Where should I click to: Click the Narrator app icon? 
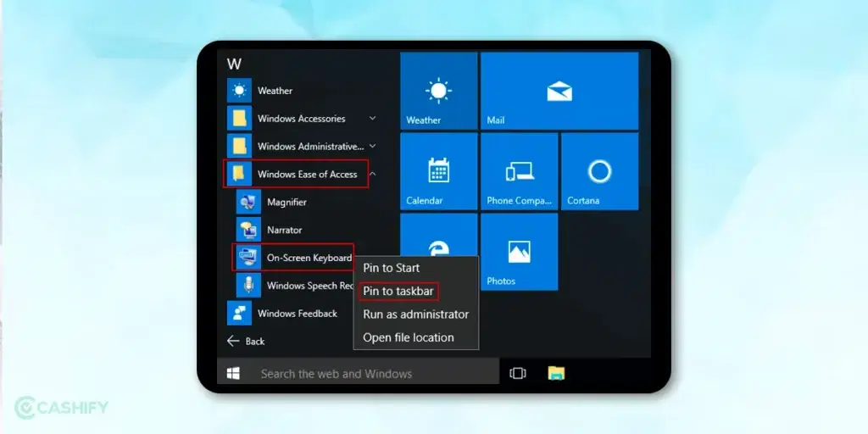(248, 230)
